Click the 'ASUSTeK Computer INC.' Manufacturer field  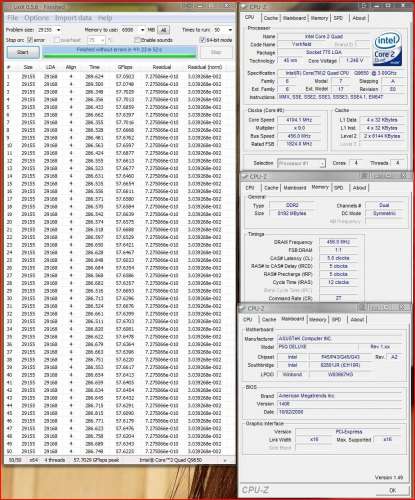pyautogui.click(x=339, y=339)
